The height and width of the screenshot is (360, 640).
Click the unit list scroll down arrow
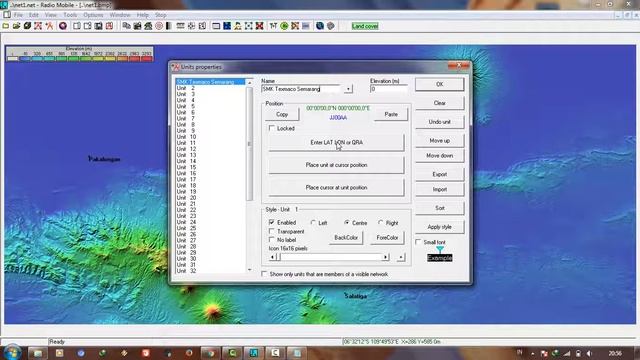pos(249,270)
